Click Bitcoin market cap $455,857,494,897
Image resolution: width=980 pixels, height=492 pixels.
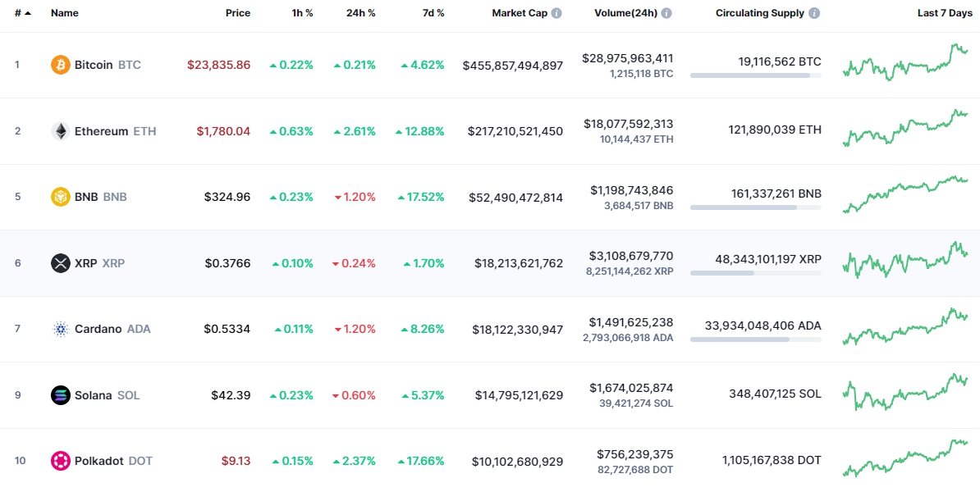512,65
